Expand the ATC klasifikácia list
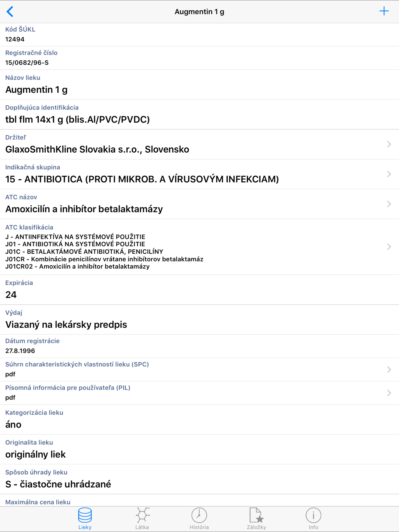This screenshot has height=532, width=399. tap(199, 247)
